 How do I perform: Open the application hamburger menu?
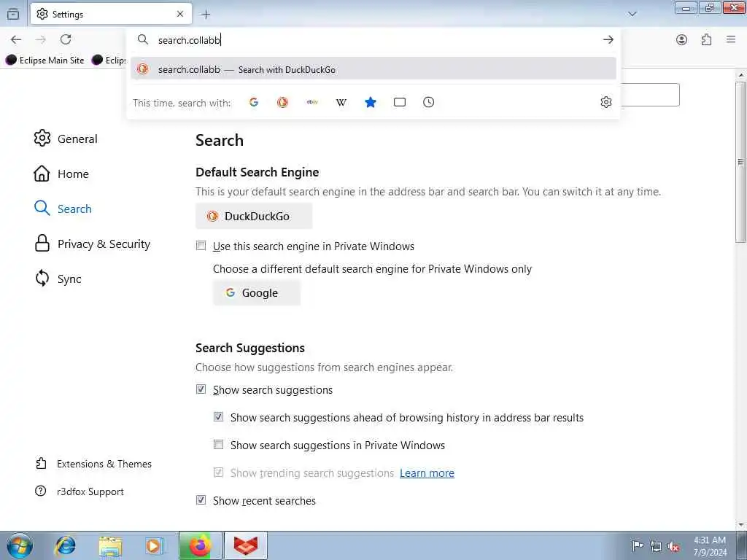(731, 39)
